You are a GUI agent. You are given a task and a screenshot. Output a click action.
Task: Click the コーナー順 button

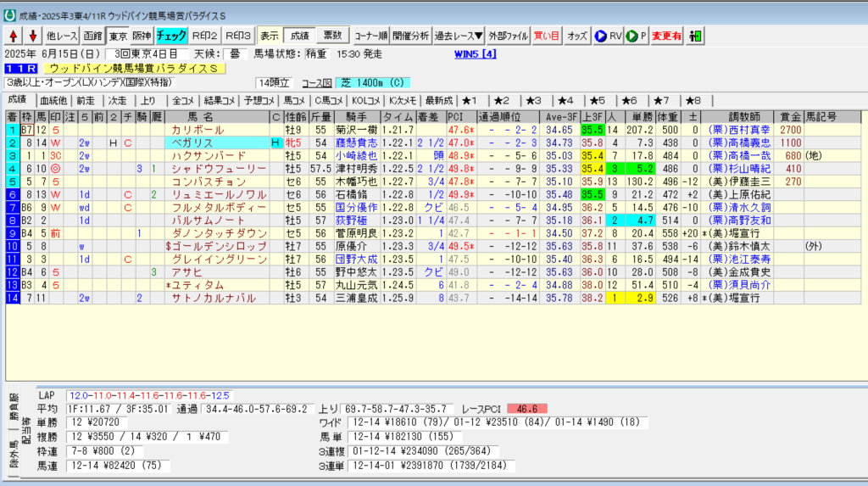tap(371, 36)
